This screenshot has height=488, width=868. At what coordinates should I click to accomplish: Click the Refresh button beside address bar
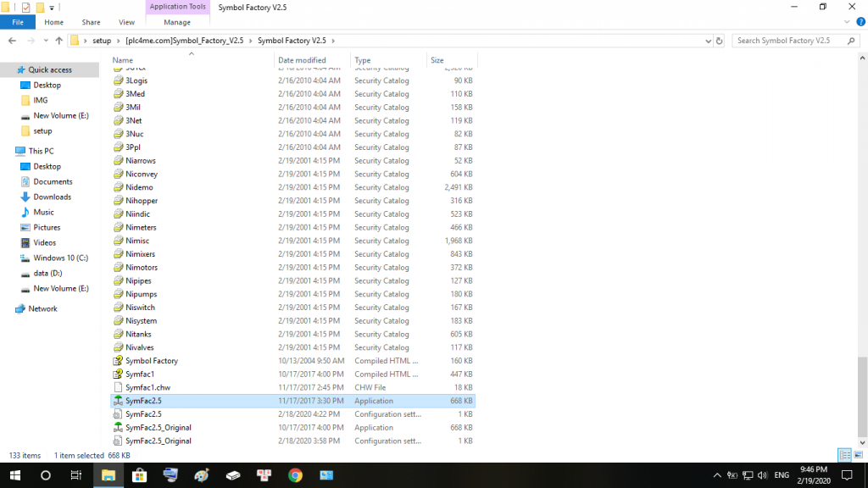720,40
